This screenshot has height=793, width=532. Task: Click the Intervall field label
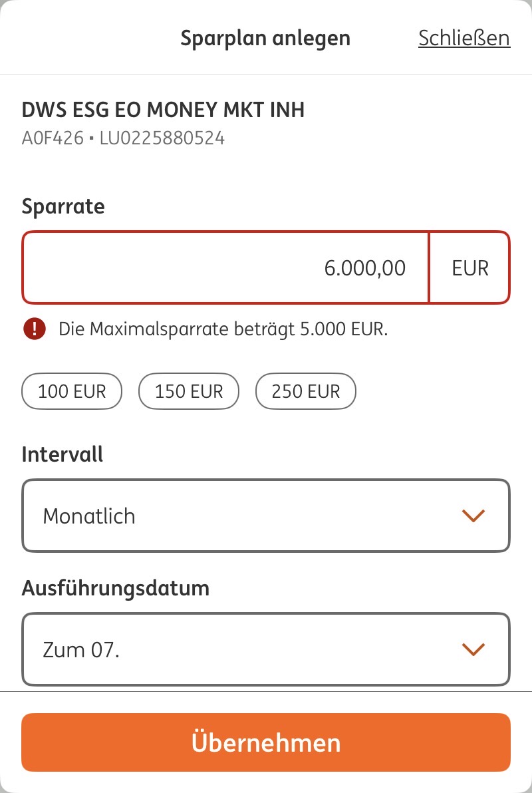(x=63, y=454)
